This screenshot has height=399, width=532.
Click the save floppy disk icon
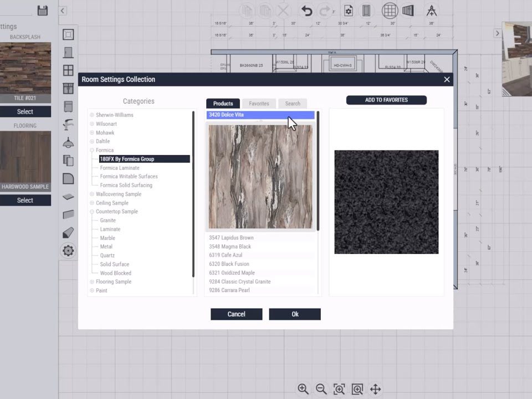(43, 11)
